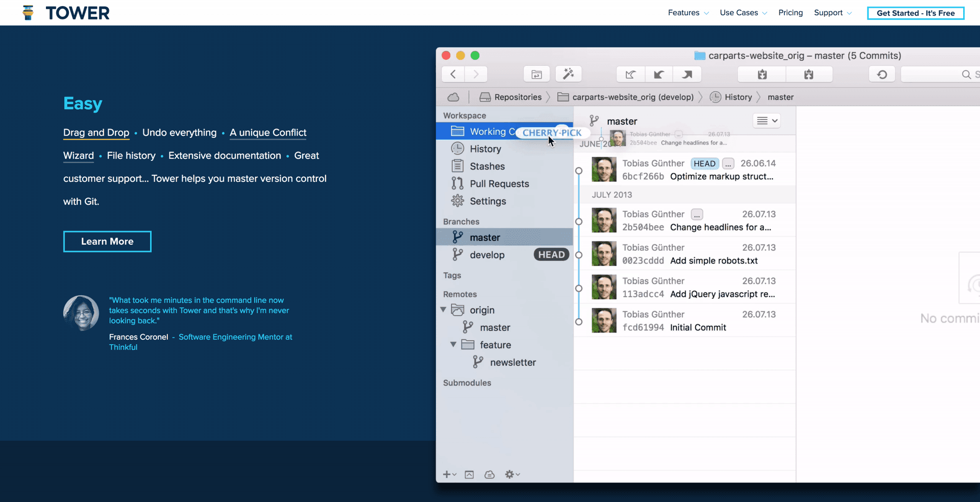Click Get Started - It's Free
The height and width of the screenshot is (502, 980).
pyautogui.click(x=915, y=13)
